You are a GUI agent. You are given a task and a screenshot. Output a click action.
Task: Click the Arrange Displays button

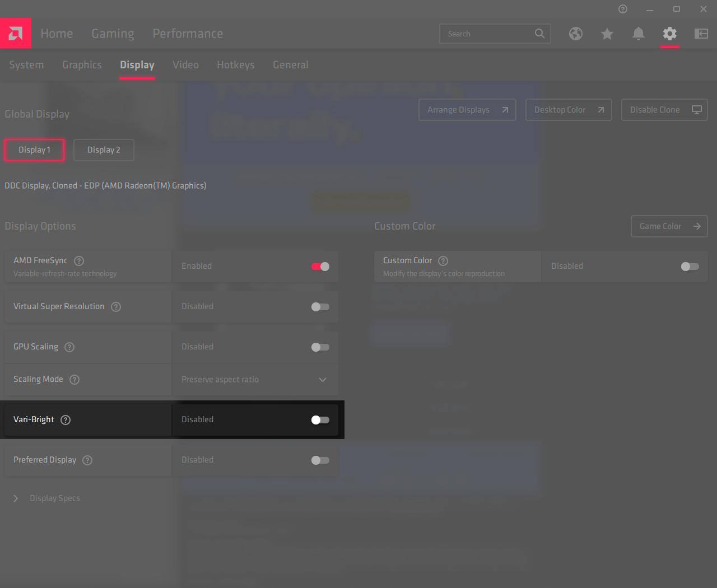coord(467,110)
